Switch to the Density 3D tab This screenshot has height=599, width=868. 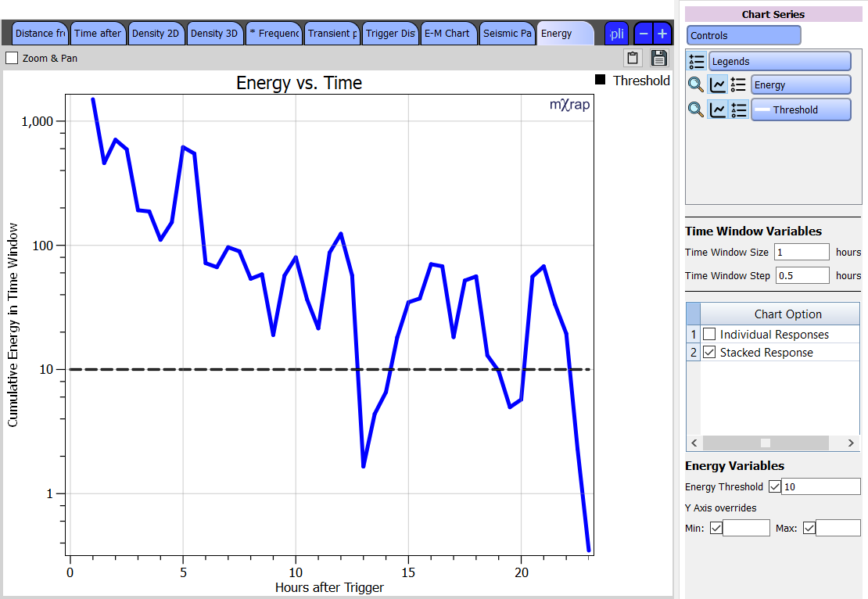coord(214,34)
